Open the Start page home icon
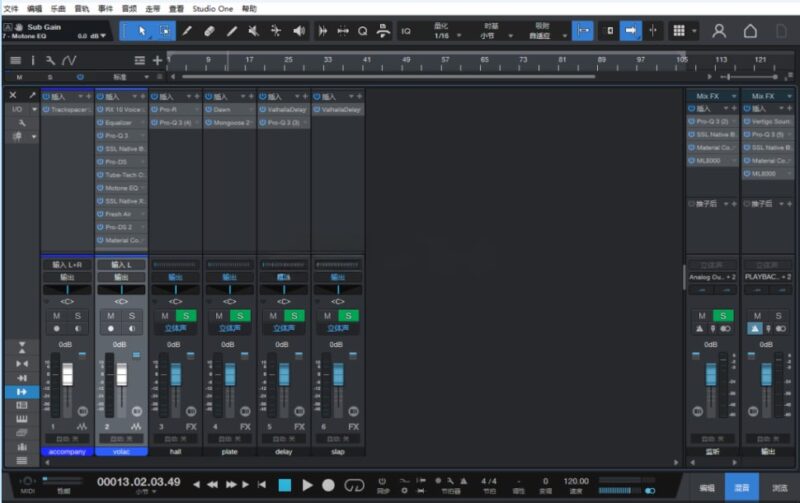800x503 pixels. [x=750, y=31]
